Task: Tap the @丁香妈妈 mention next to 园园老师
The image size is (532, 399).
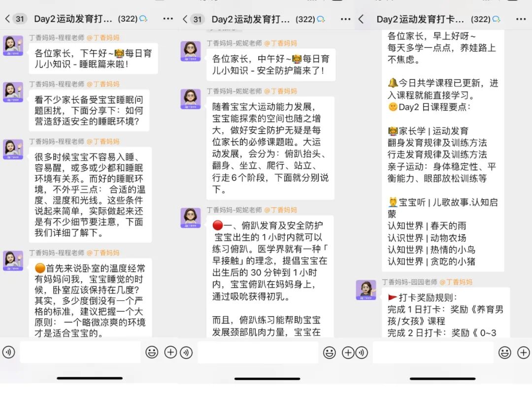Action: click(x=456, y=282)
